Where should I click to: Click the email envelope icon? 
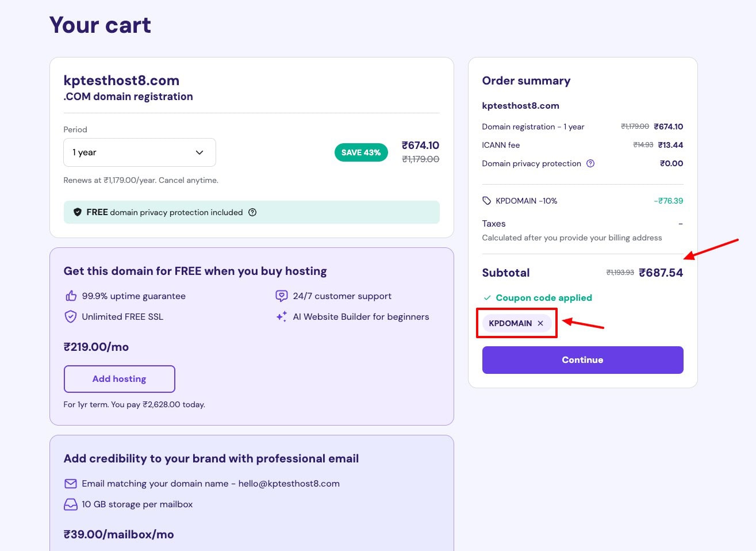click(x=71, y=484)
